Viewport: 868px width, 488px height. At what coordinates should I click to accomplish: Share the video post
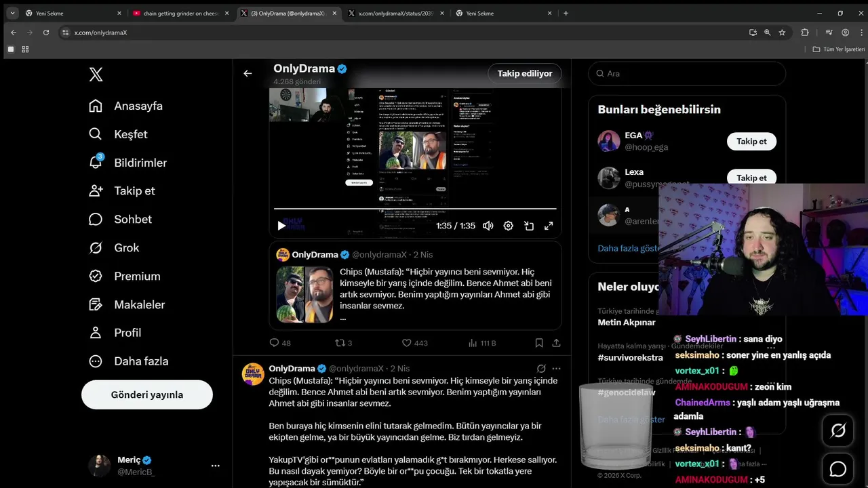pos(556,343)
